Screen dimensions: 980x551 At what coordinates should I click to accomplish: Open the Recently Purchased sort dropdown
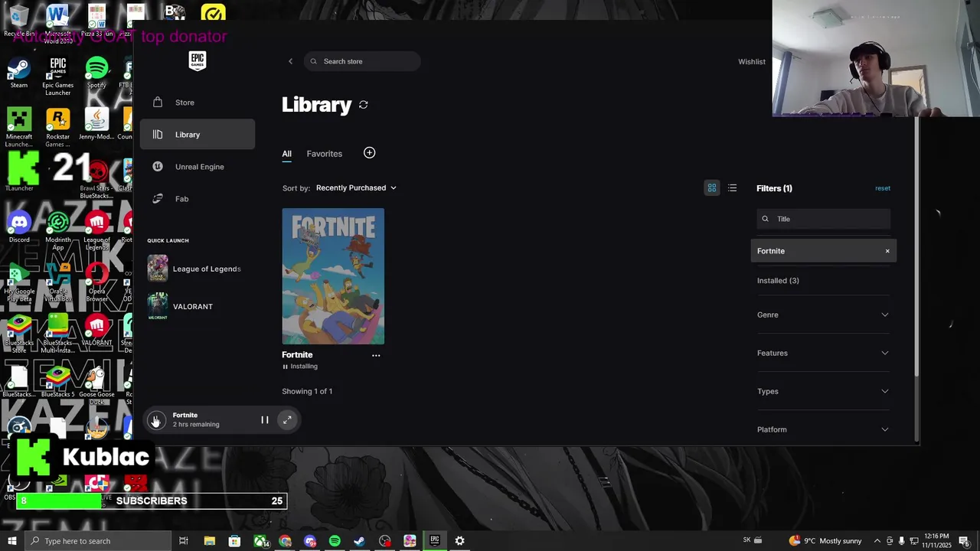(356, 187)
